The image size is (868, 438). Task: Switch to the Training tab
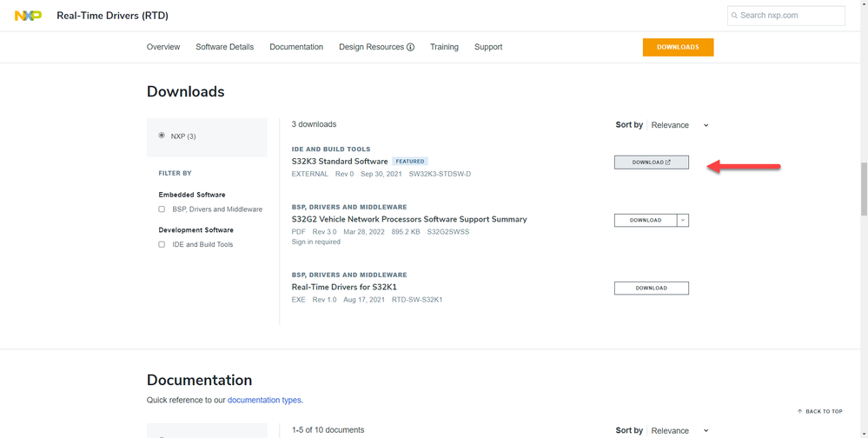pos(444,47)
